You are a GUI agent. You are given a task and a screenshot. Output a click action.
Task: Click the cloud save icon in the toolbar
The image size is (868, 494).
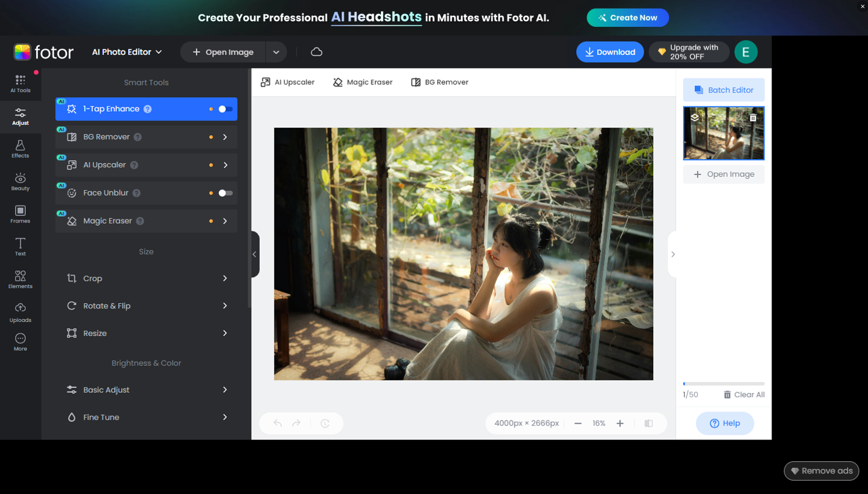[316, 52]
